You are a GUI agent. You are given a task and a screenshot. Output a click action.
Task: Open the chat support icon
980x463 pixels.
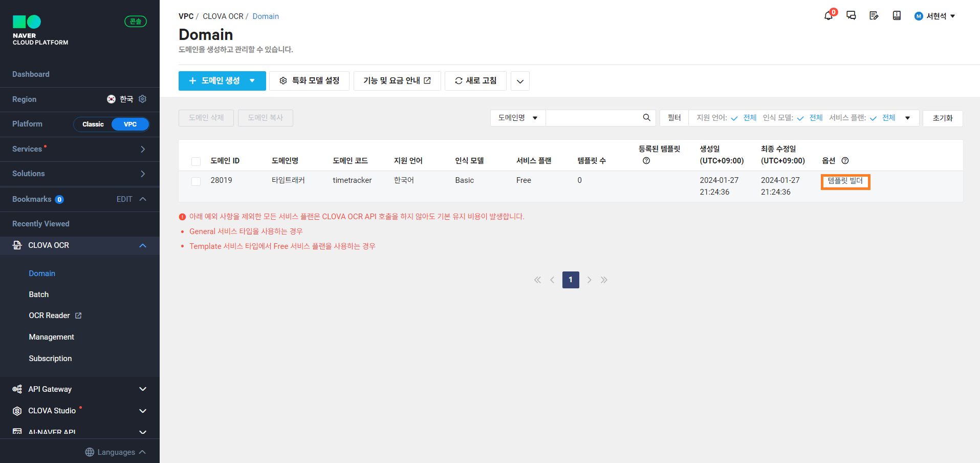851,16
